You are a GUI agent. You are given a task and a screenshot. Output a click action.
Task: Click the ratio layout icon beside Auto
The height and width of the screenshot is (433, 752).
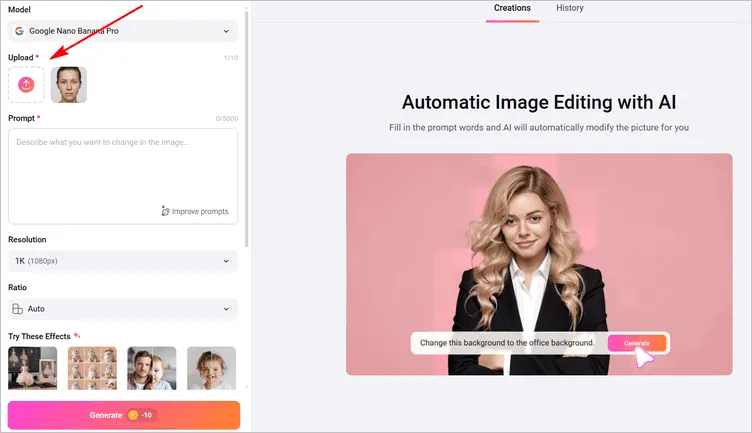(18, 309)
